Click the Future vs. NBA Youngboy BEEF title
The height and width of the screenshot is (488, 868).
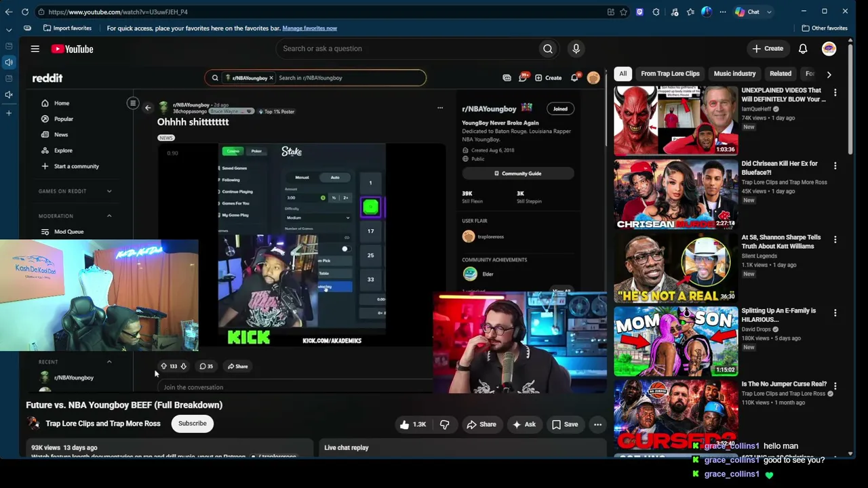(124, 405)
